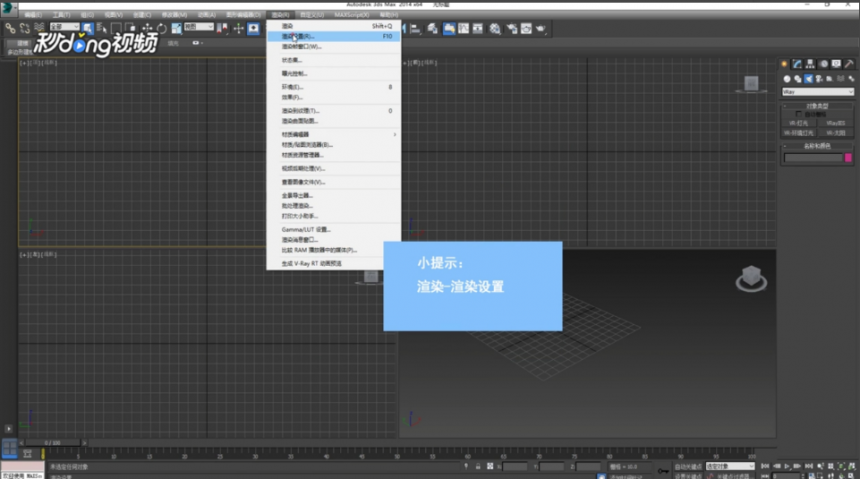Open the magenta object color swatch
Screen dimensions: 860x479
(848, 158)
